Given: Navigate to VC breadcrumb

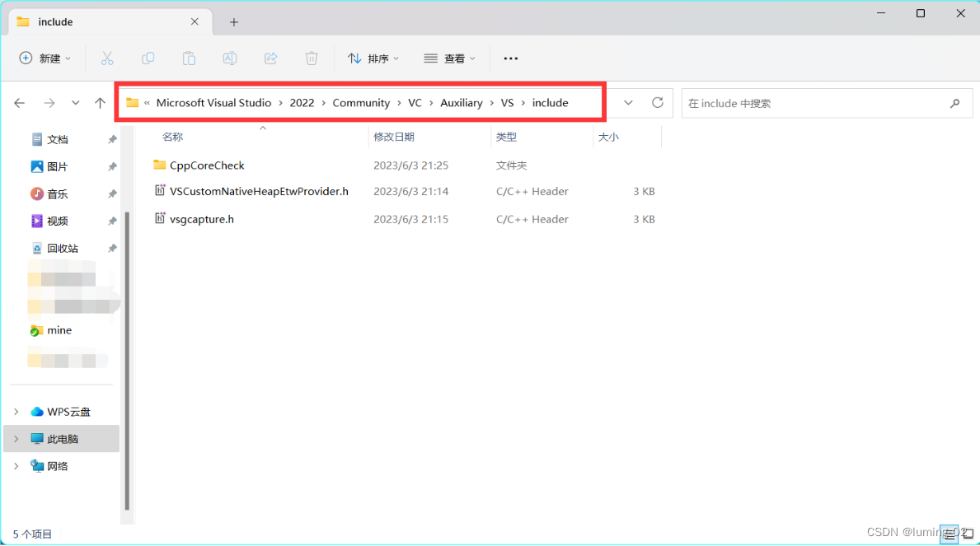Looking at the screenshot, I should point(415,103).
